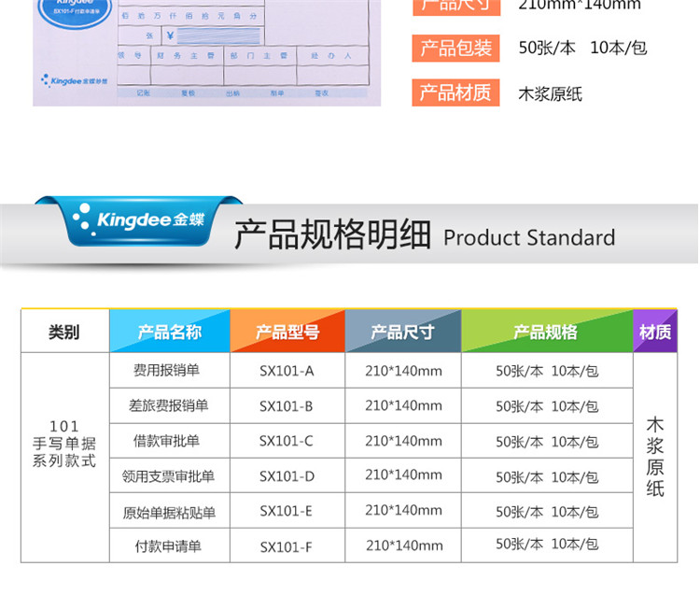700x609 pixels.
Task: Click the small Kingdee logo on the form photo
Action: tap(74, 81)
